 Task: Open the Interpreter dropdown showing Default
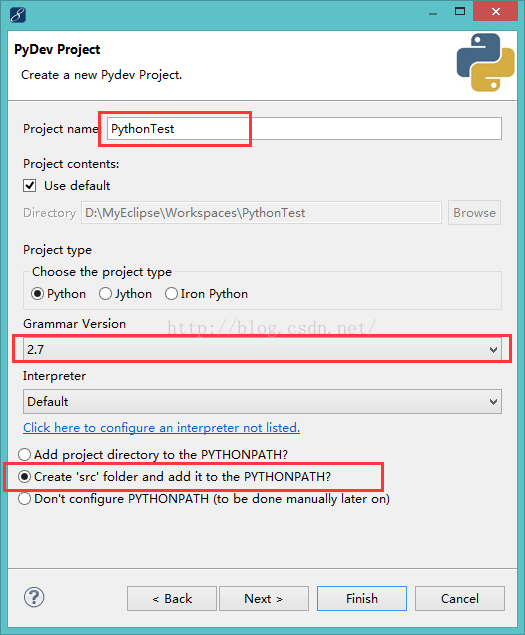coord(262,401)
